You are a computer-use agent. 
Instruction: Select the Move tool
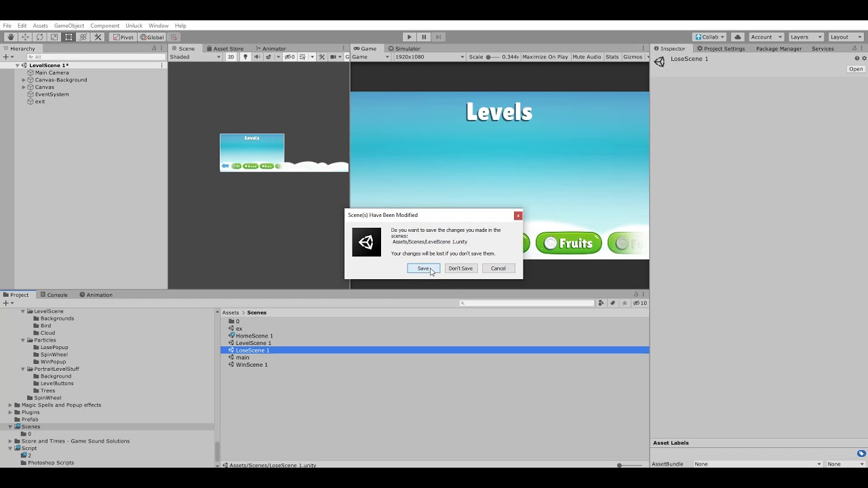(25, 37)
